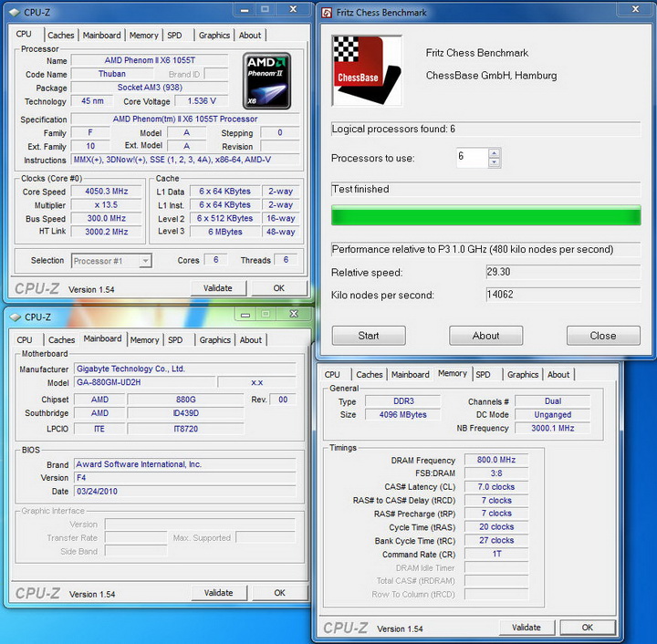Close the Fritz Chess Benchmark window with X

636,9
